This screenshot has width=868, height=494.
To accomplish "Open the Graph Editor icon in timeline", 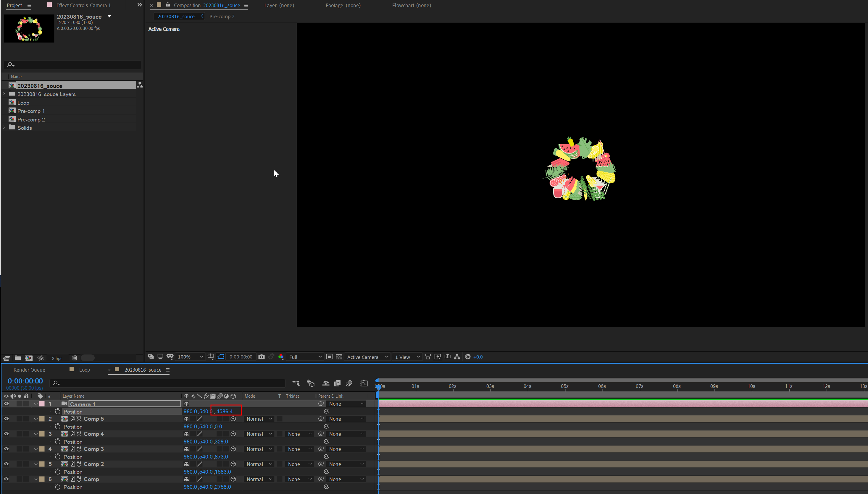I will pyautogui.click(x=364, y=383).
